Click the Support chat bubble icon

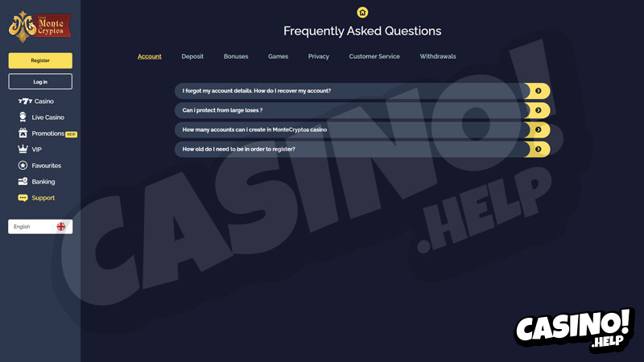23,198
